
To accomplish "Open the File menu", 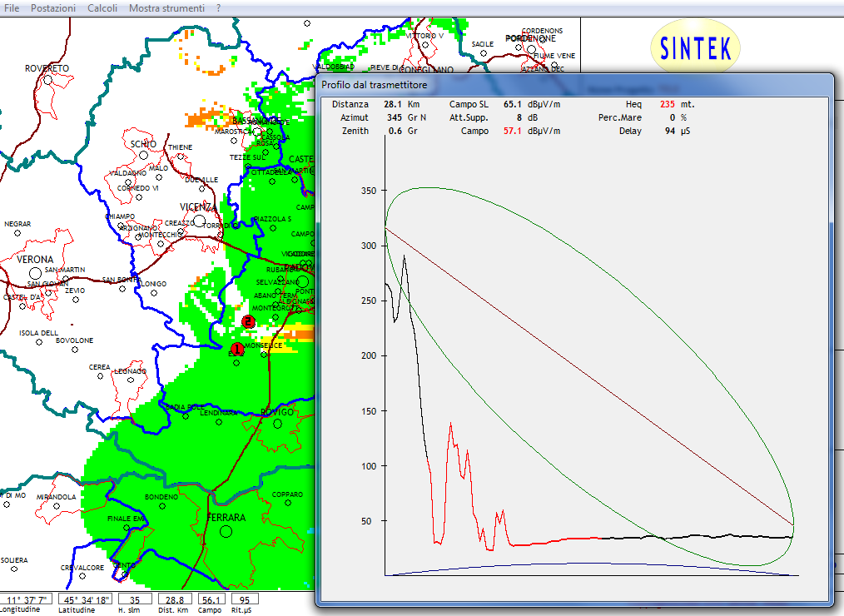I will pos(12,7).
